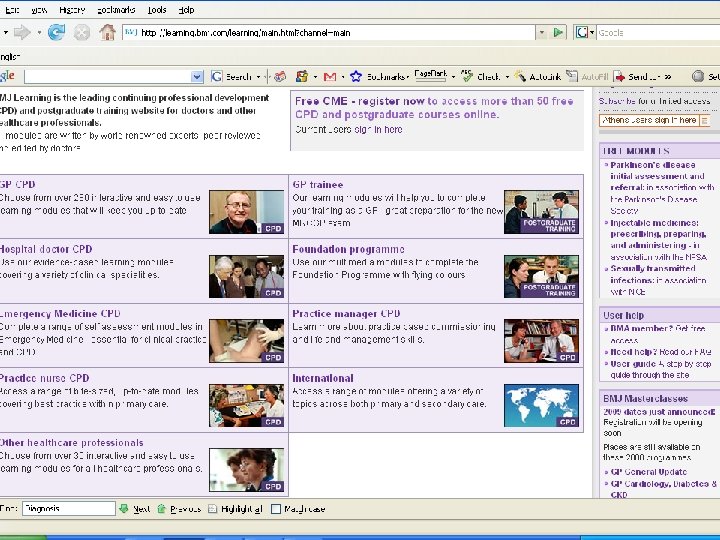Click the Find bar text field

point(69,509)
